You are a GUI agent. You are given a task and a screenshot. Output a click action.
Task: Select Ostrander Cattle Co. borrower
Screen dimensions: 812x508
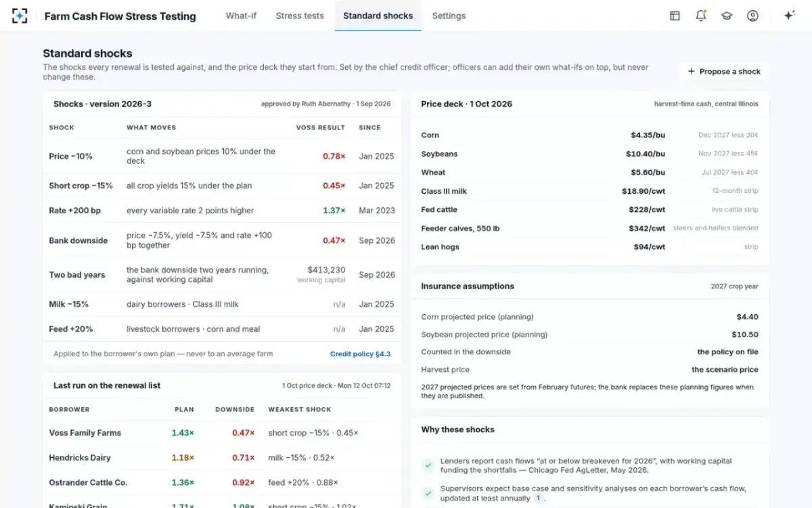(88, 483)
